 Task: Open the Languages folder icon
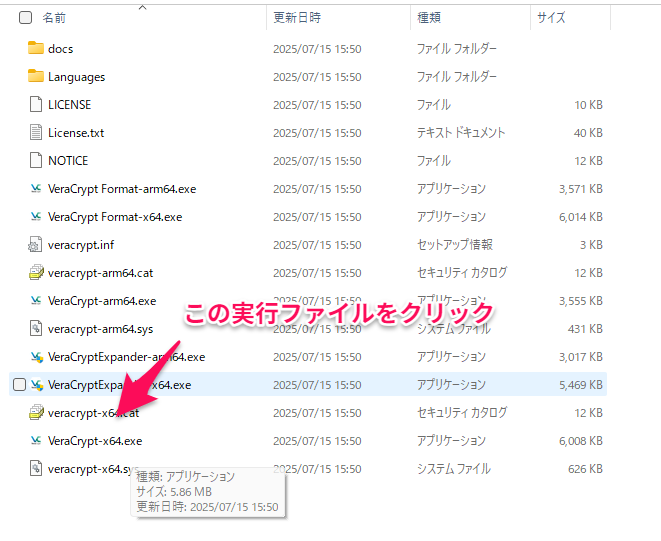[x=36, y=76]
